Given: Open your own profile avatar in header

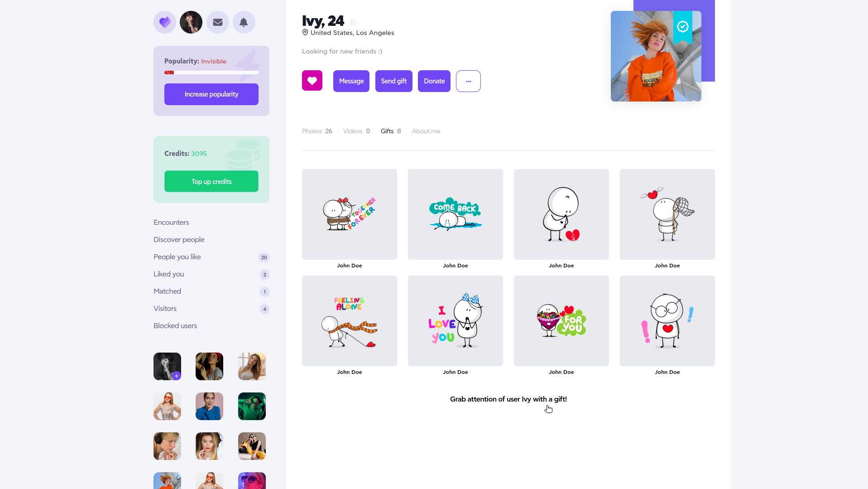Looking at the screenshot, I should pyautogui.click(x=191, y=22).
